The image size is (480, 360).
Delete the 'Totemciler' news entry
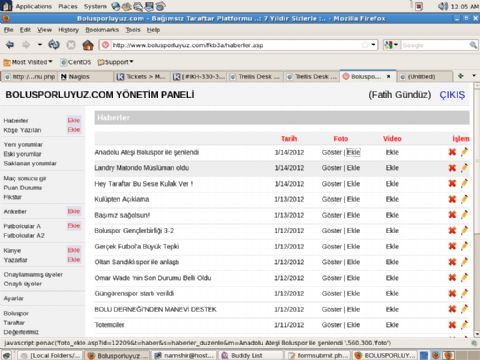click(x=452, y=325)
